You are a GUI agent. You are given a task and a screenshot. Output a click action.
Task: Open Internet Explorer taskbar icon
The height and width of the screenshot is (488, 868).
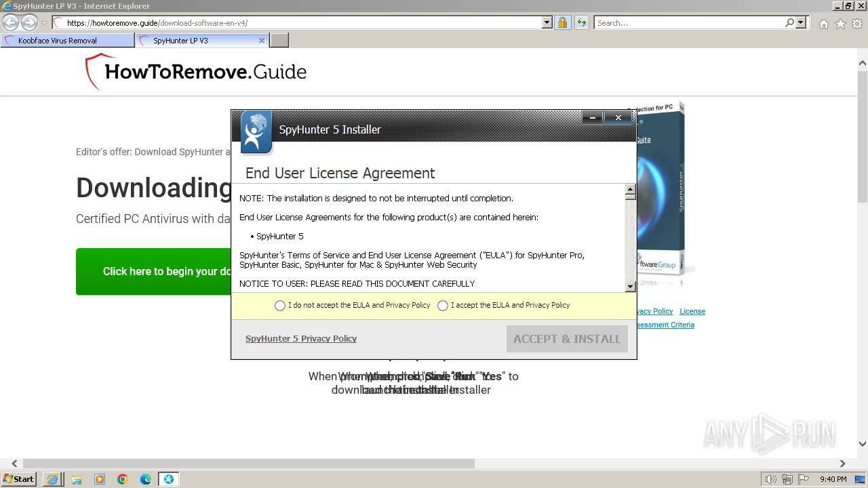(52, 479)
